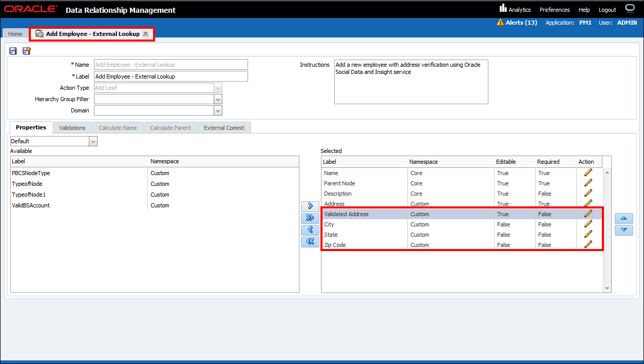Open the Alerts (13) link

[x=521, y=23]
